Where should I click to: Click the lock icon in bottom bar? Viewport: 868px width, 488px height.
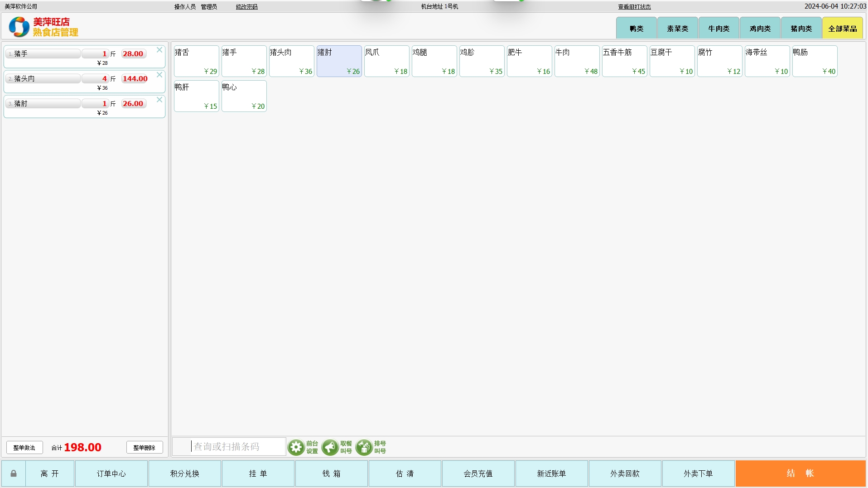pos(14,474)
